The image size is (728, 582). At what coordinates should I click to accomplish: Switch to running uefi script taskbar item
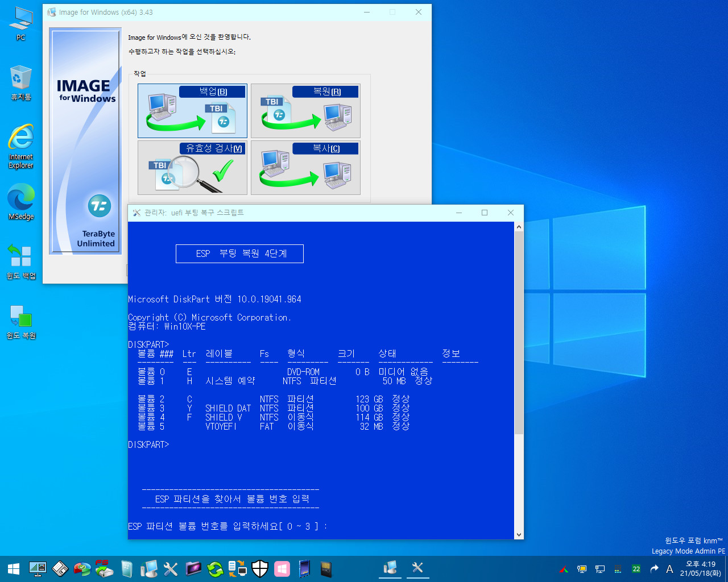click(417, 568)
